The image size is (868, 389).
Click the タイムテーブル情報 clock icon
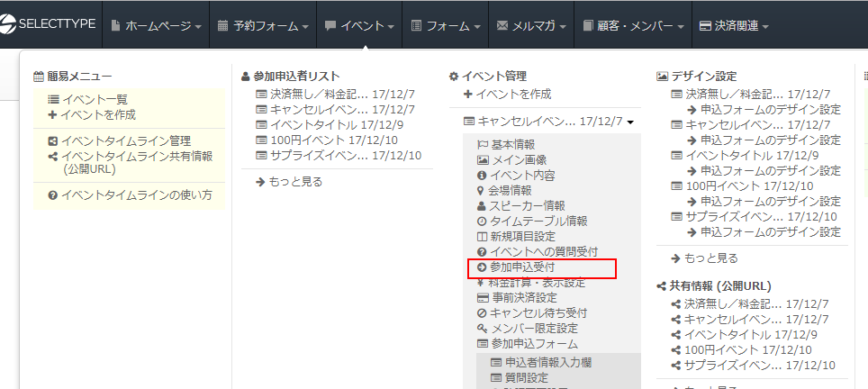(482, 221)
